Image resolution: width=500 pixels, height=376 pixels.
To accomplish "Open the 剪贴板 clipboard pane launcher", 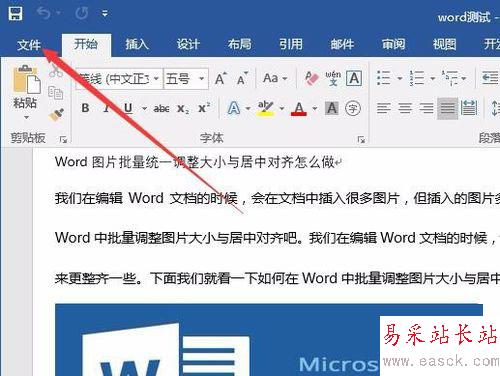I will (x=63, y=139).
